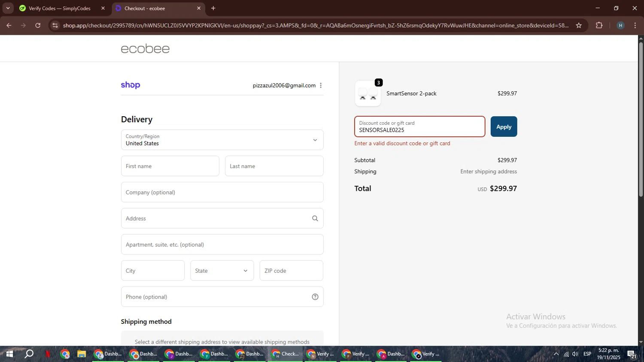Open the Chrome three-dot menu
This screenshot has height=362, width=644.
[635, 25]
